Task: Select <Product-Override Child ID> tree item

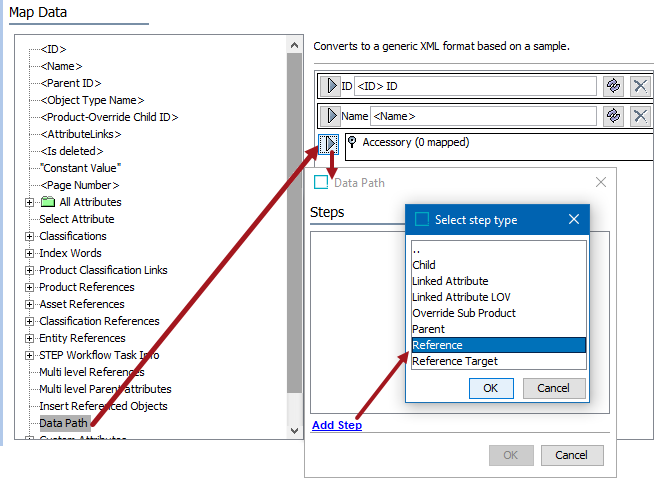Action: (110, 118)
